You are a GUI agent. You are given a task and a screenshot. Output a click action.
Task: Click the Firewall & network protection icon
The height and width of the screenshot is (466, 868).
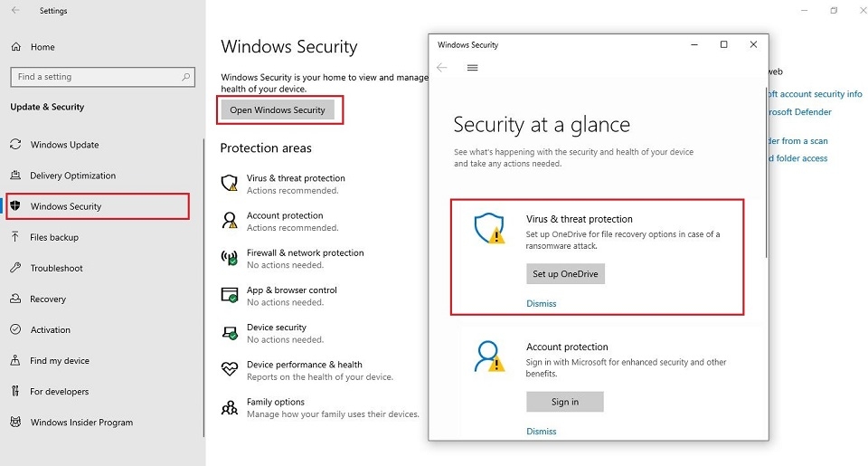(x=230, y=258)
